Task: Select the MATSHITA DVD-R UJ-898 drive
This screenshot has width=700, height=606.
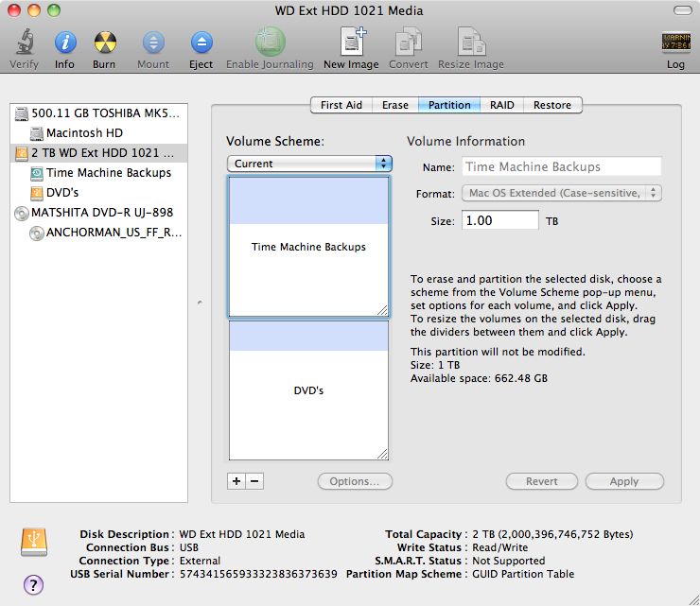Action: pyautogui.click(x=98, y=213)
